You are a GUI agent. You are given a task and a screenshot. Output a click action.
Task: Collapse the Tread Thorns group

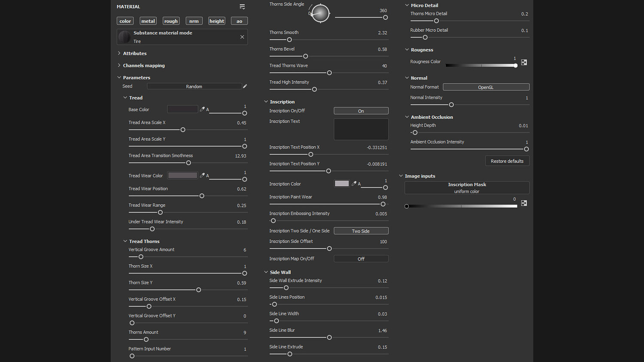(x=125, y=241)
